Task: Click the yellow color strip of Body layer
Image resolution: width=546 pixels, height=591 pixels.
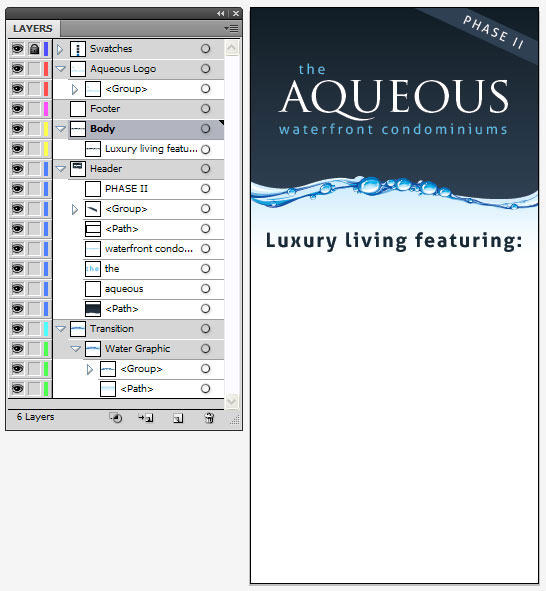Action: coord(46,129)
